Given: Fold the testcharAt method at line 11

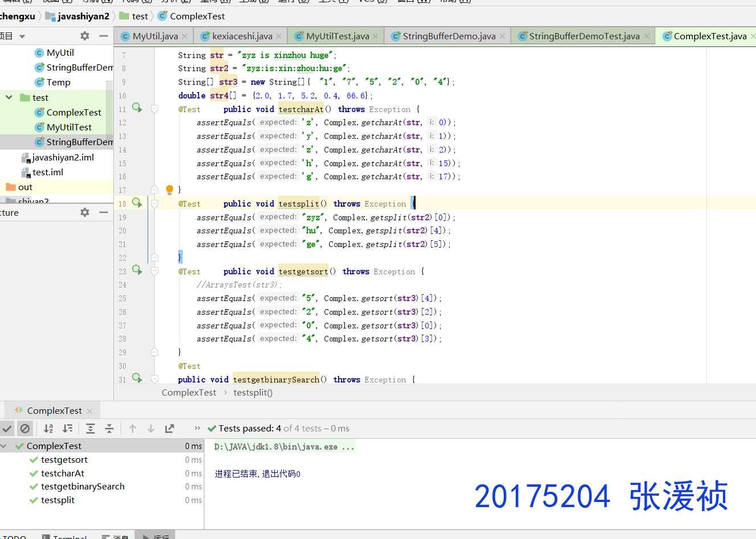Looking at the screenshot, I should pyautogui.click(x=154, y=108).
